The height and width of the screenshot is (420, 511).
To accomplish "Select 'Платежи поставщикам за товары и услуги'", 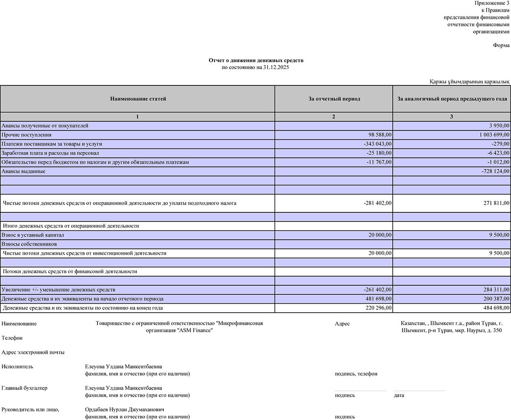I will tap(52, 144).
